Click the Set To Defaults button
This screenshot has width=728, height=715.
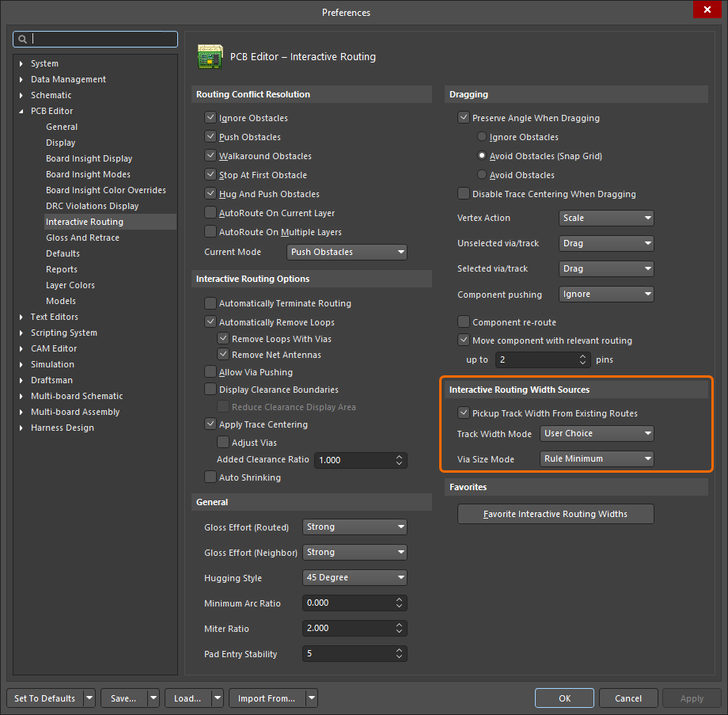(44, 698)
